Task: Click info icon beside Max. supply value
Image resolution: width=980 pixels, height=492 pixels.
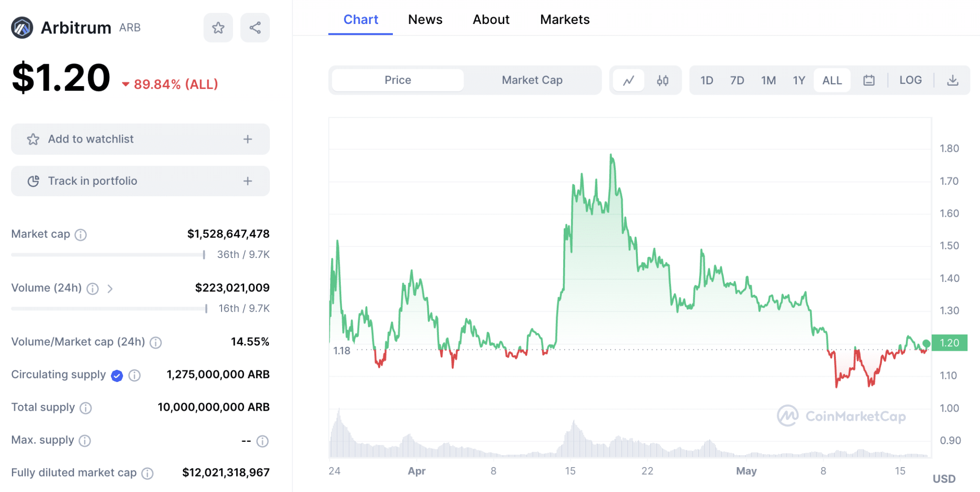Action: point(263,441)
